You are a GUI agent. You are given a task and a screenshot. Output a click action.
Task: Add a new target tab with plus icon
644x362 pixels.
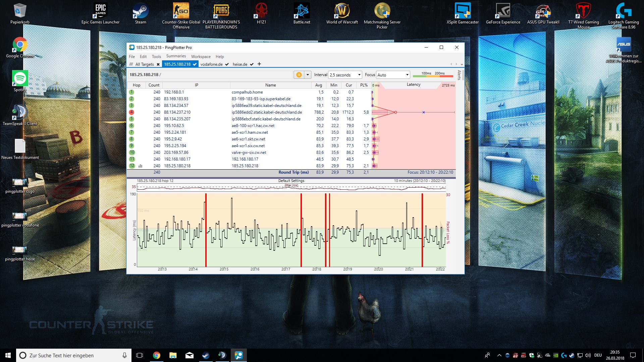point(259,64)
